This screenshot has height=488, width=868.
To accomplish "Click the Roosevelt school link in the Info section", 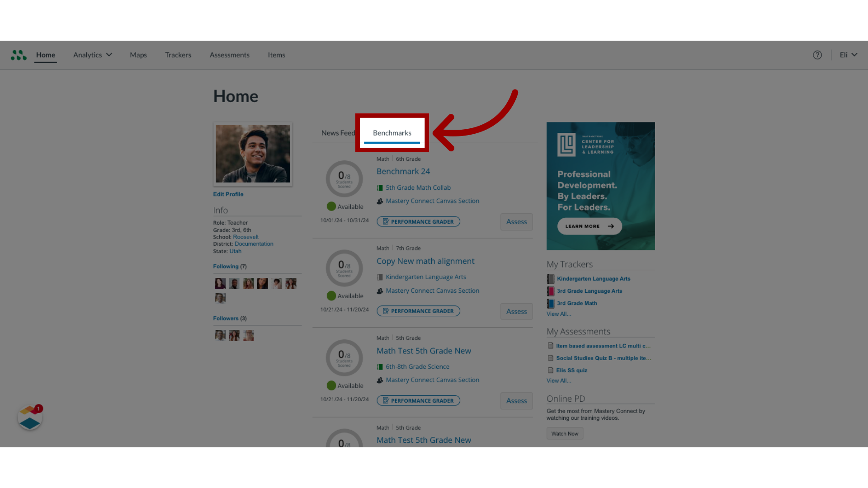I will 245,237.
